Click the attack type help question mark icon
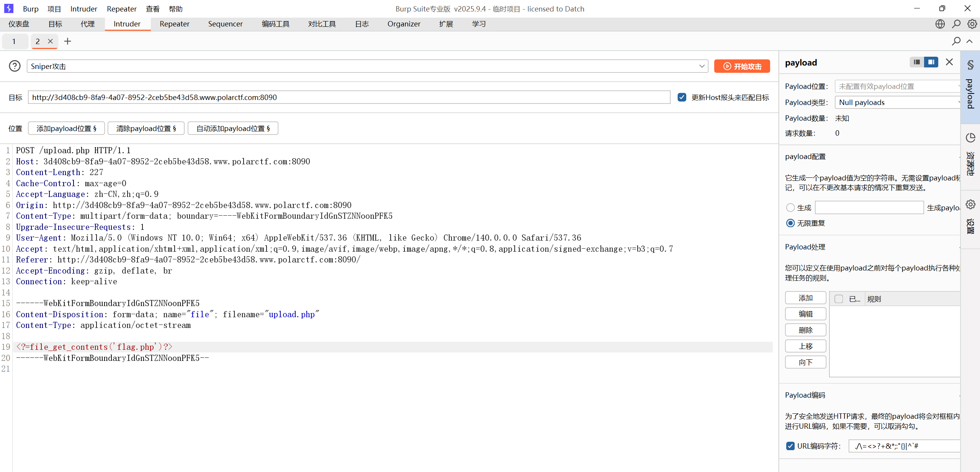Image resolution: width=980 pixels, height=472 pixels. [x=15, y=66]
